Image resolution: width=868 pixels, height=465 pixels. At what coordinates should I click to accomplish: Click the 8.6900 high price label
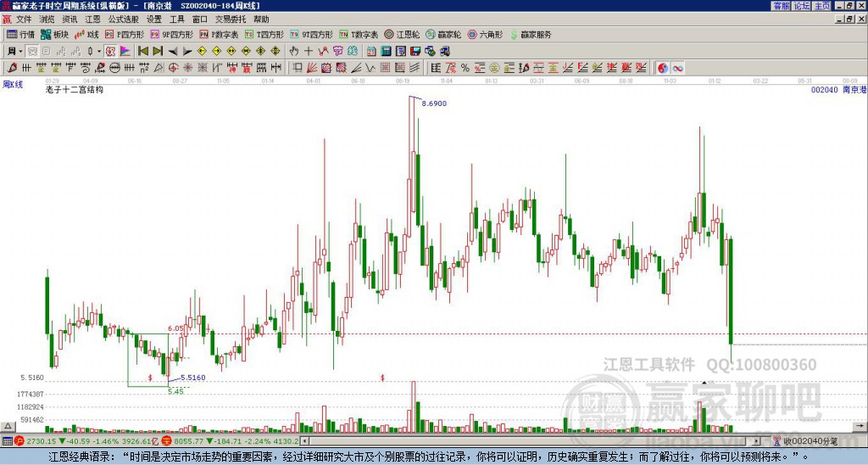click(434, 104)
